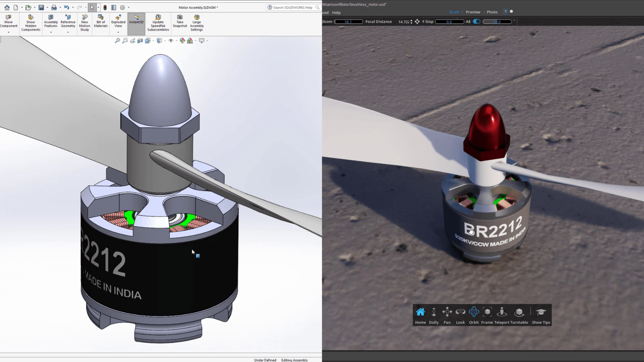Toggle the Instant3D tool off
Image resolution: width=644 pixels, height=362 pixels.
[136, 22]
